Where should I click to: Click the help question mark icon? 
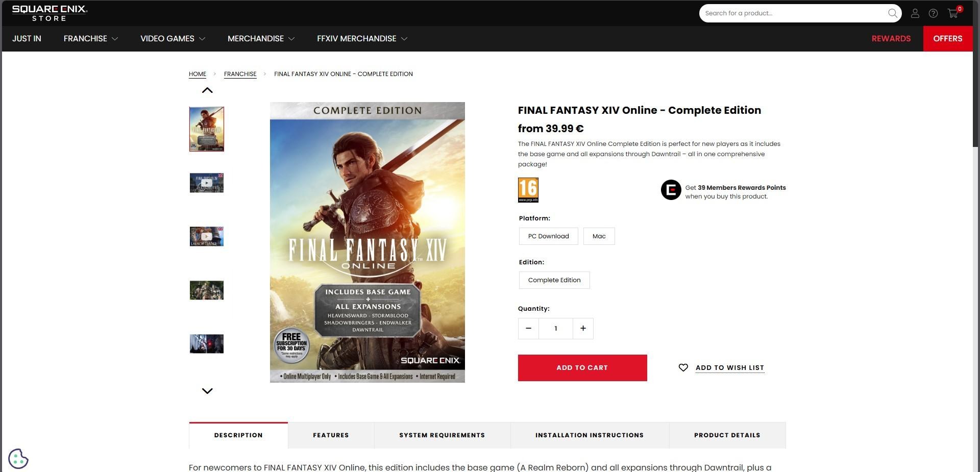[933, 13]
